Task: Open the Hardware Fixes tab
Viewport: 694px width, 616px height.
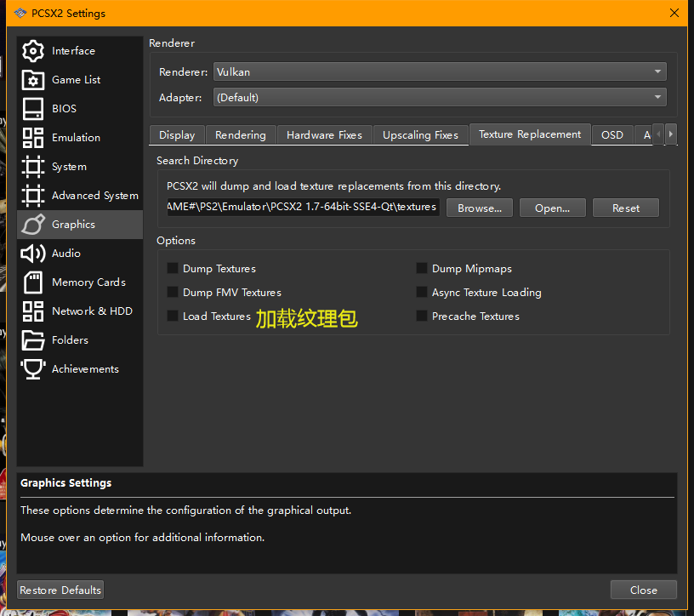Action: click(x=324, y=135)
